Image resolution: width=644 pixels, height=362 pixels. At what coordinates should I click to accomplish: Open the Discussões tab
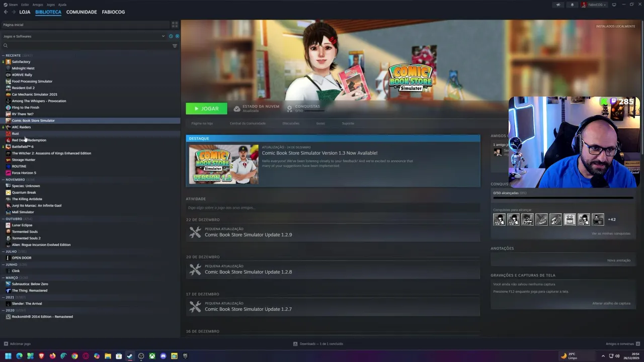[291, 123]
